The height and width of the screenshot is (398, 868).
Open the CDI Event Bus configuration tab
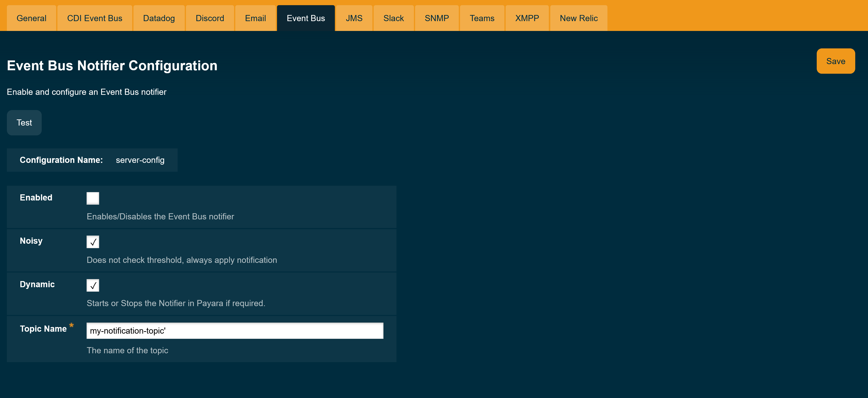click(x=94, y=18)
